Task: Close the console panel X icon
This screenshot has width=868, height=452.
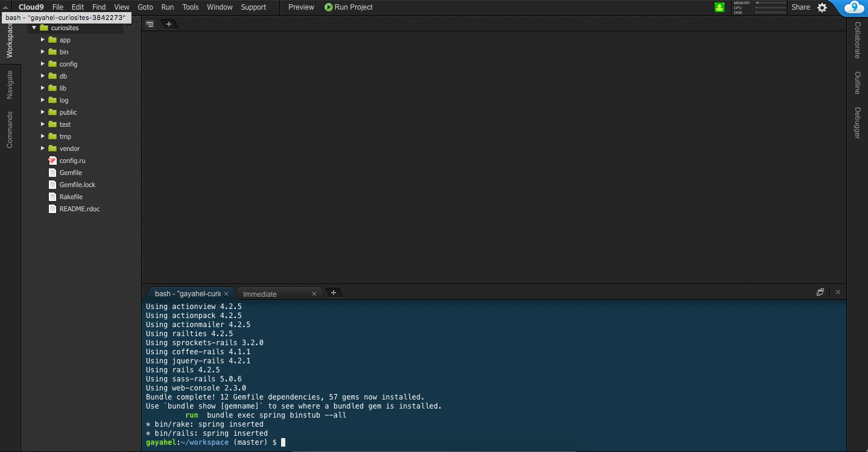Action: [x=838, y=292]
